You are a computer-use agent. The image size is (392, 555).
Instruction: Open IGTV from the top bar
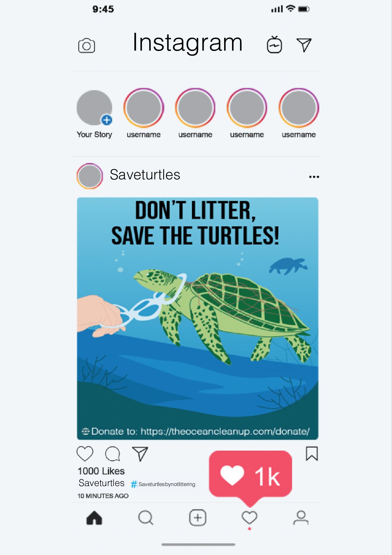(274, 45)
